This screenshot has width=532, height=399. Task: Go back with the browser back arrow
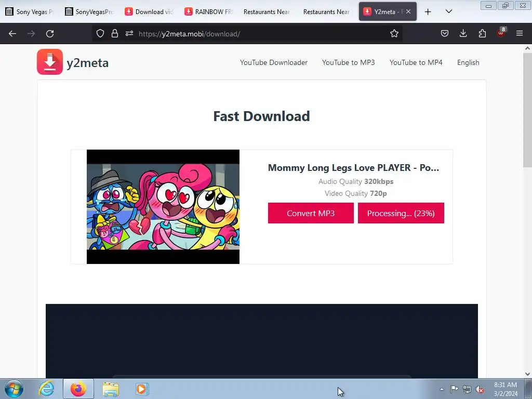point(12,34)
